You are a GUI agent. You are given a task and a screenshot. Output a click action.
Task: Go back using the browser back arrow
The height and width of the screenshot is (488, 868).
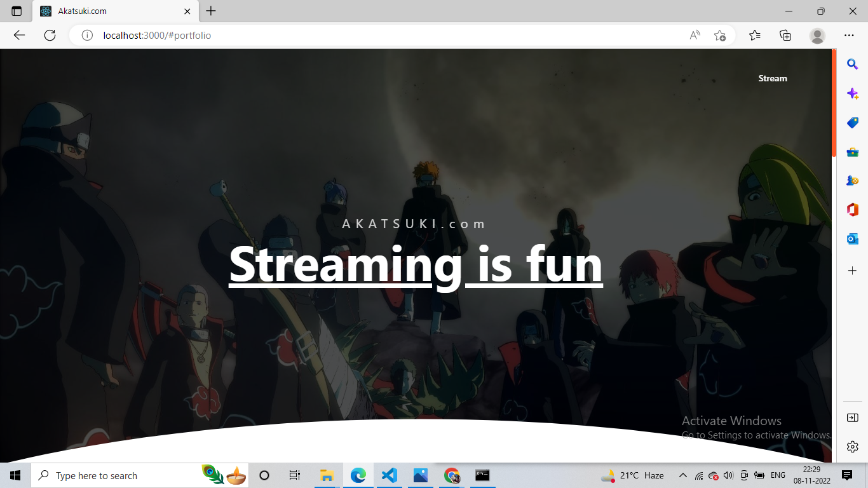pos(19,36)
